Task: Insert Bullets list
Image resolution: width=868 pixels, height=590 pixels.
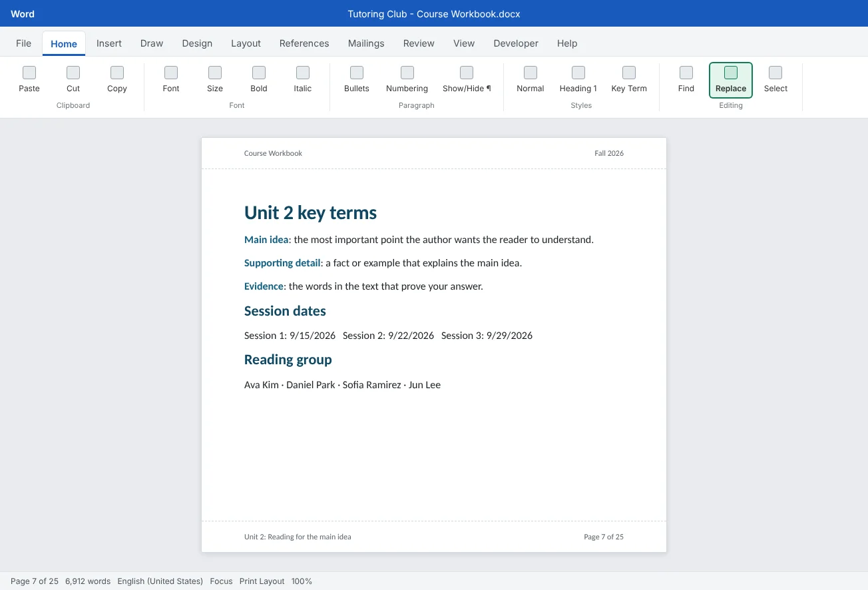Action: click(357, 80)
